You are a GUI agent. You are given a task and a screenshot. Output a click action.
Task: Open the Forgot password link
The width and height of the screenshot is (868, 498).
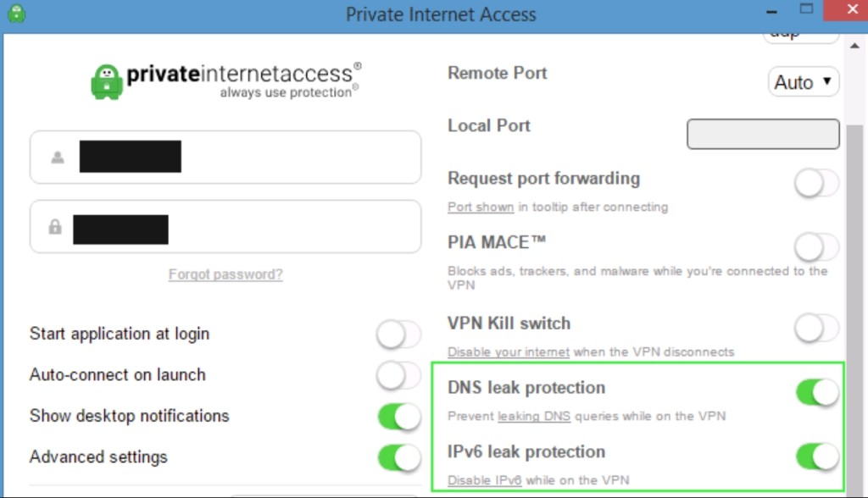tap(225, 274)
